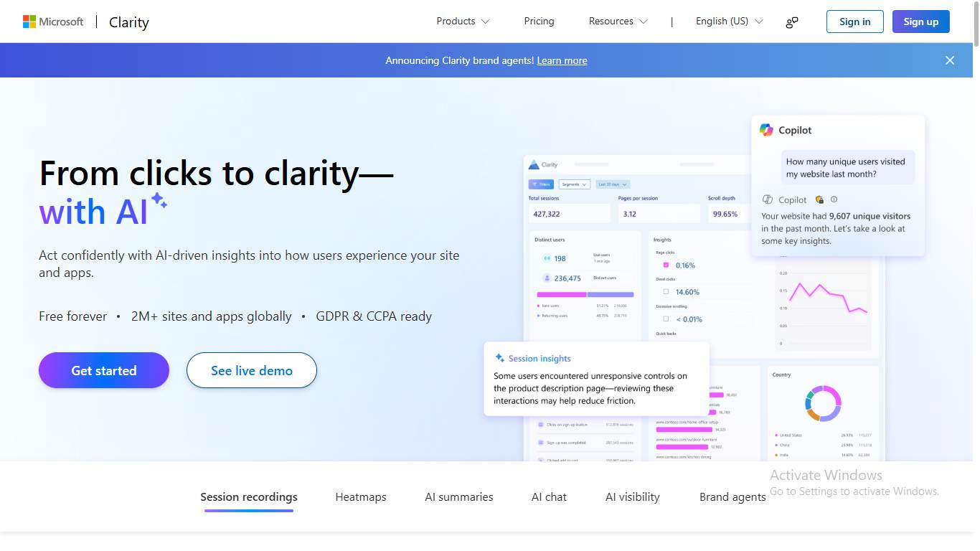Open the English (US) language selector
Screen dimensions: 980x551
click(x=729, y=22)
